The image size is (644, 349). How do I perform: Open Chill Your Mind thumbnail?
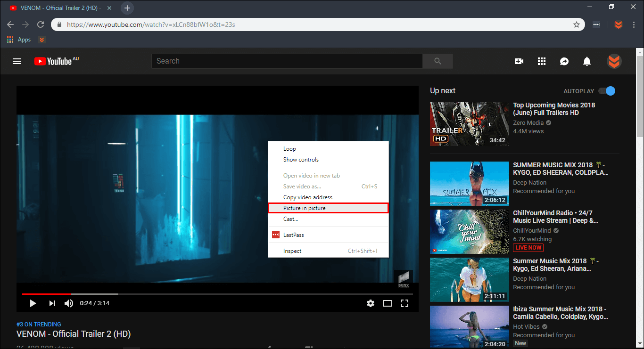click(x=470, y=232)
